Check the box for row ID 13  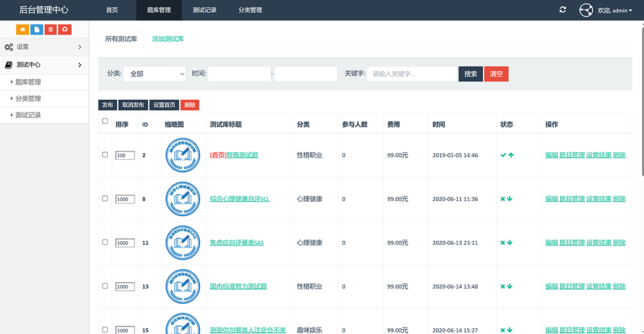point(105,286)
